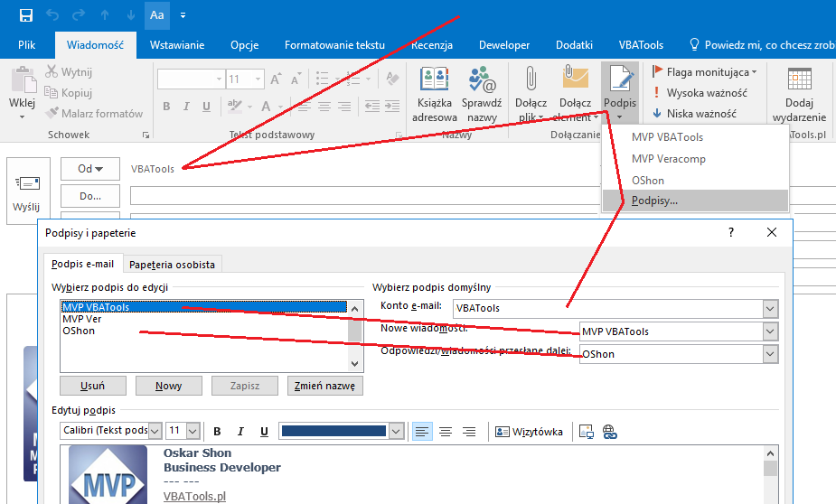Open the Podpis signature ribbon button
The height and width of the screenshot is (504, 836).
pos(619,93)
